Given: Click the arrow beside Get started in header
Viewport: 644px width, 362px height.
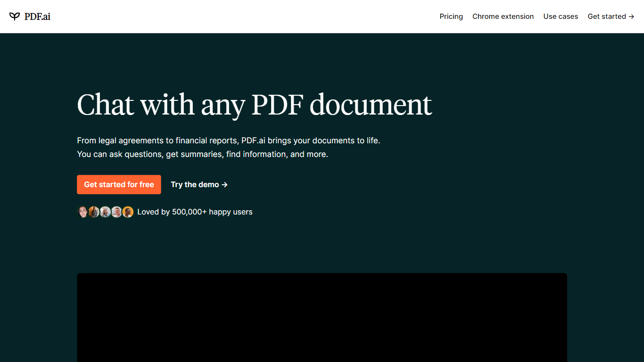Looking at the screenshot, I should coord(631,16).
